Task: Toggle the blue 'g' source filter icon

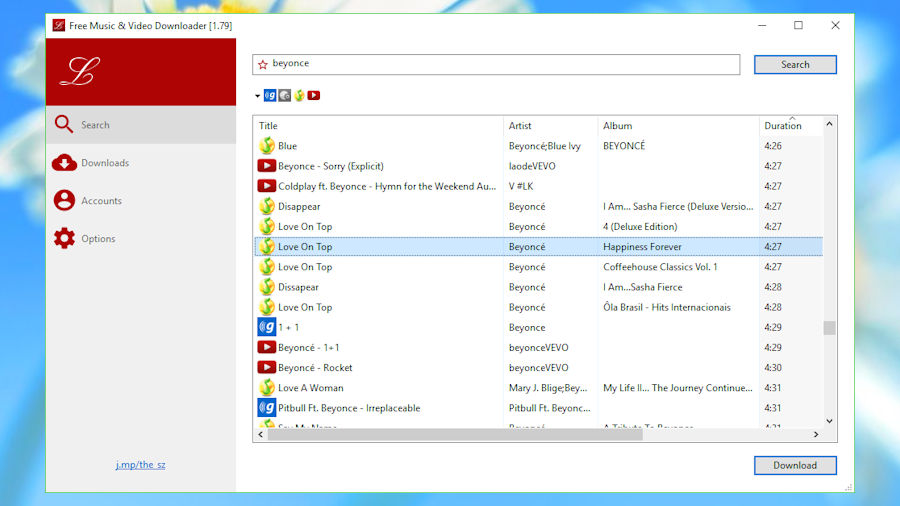Action: click(270, 95)
